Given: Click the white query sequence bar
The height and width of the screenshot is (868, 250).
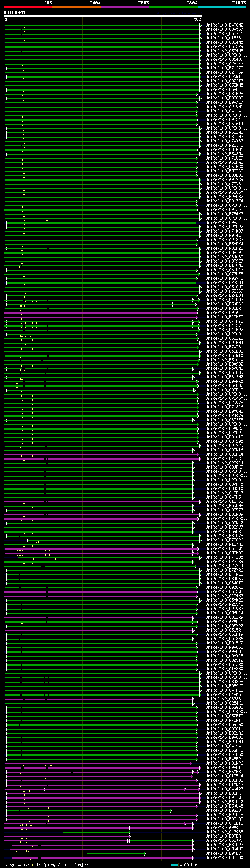Looking at the screenshot, I should 103,16.
